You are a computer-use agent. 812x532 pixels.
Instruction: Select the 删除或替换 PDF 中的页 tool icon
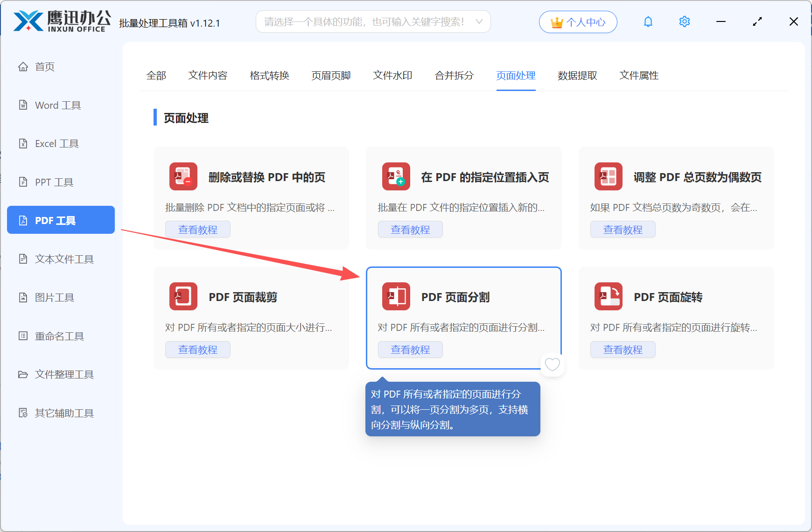(x=183, y=176)
